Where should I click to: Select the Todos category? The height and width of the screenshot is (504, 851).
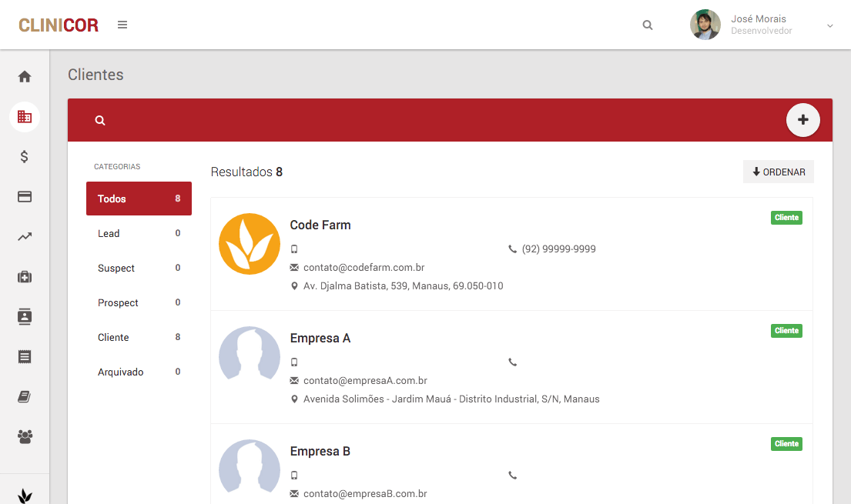139,199
